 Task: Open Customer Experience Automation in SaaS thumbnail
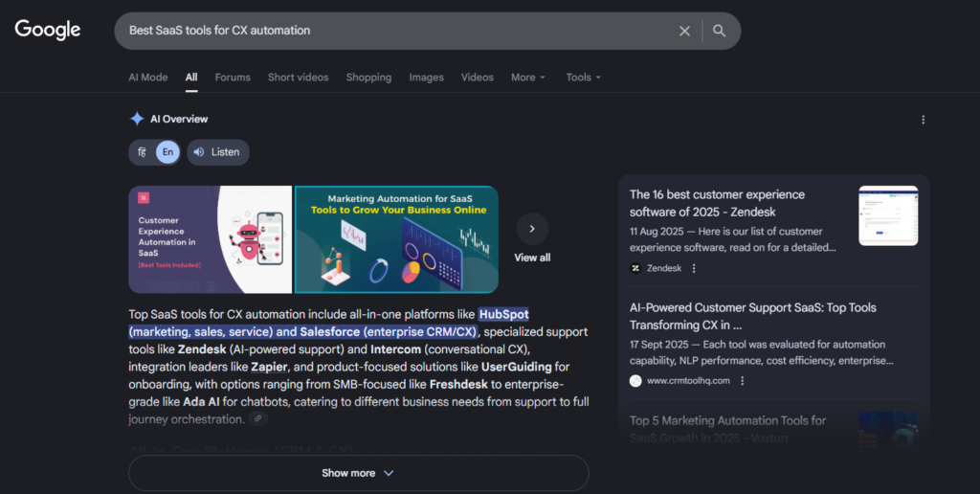211,239
